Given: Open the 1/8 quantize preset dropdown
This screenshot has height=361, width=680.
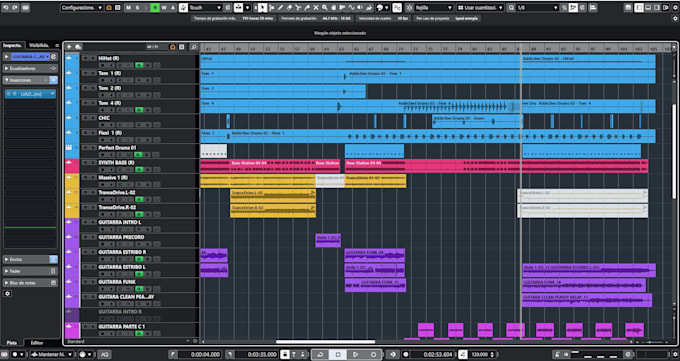Looking at the screenshot, I should (537, 7).
